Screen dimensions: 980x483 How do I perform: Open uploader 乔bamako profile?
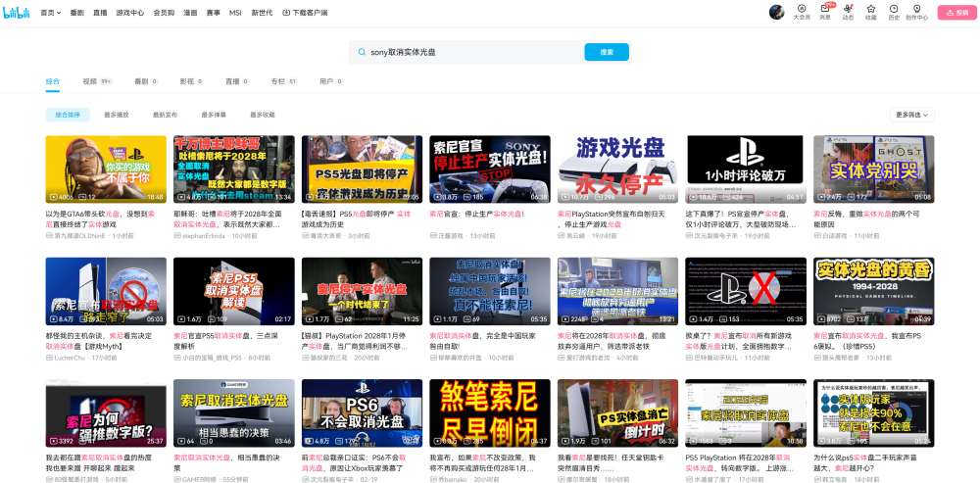[x=450, y=480]
